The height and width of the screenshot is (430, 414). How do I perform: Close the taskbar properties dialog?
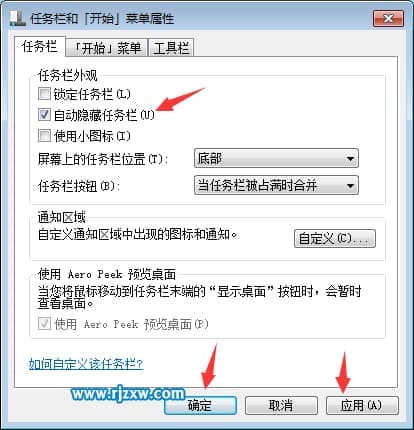pos(388,18)
